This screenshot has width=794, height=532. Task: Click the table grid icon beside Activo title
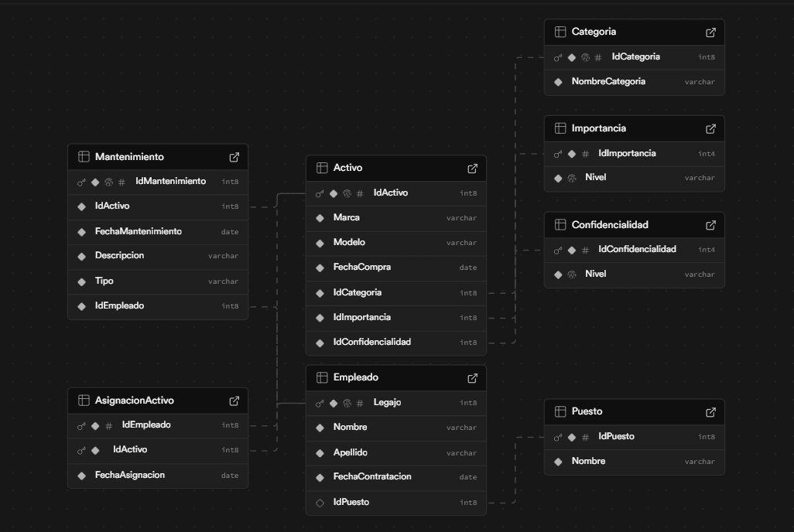tap(322, 168)
